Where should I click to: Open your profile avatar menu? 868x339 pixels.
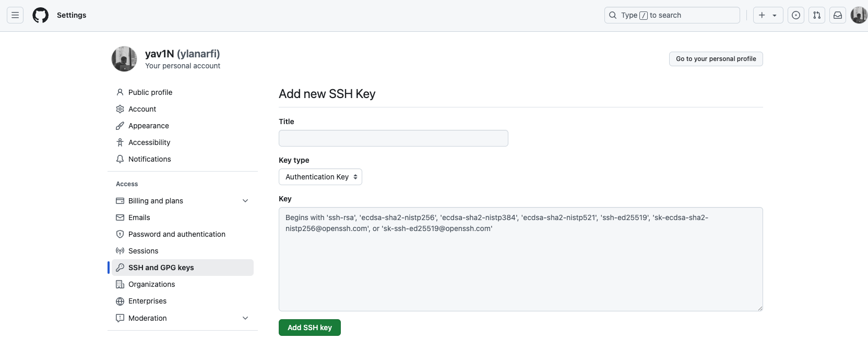[x=858, y=15]
